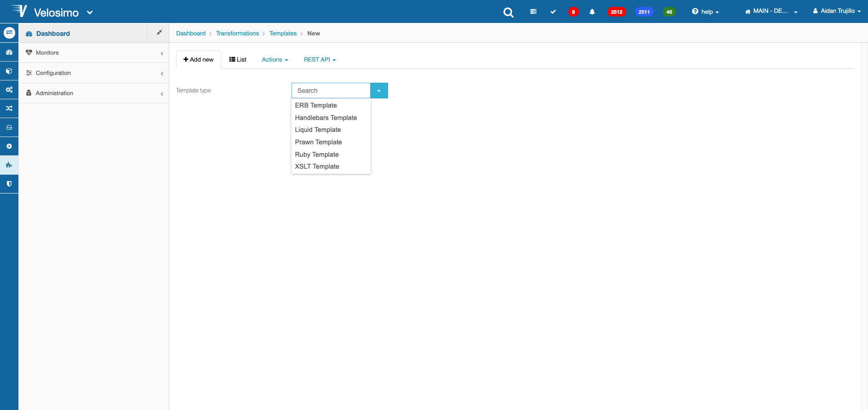Click the stacked list icon in top bar
868x410 pixels.
533,11
